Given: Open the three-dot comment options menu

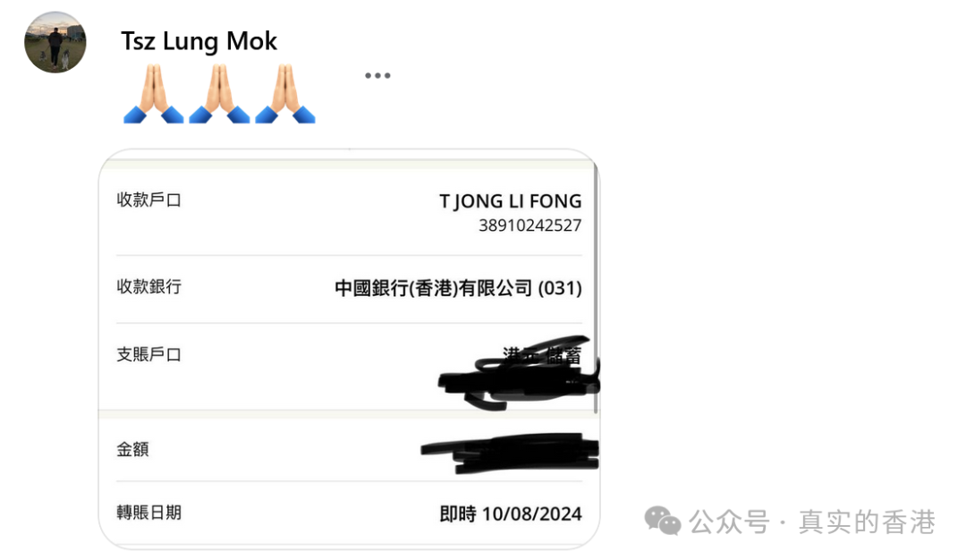Looking at the screenshot, I should [377, 76].
